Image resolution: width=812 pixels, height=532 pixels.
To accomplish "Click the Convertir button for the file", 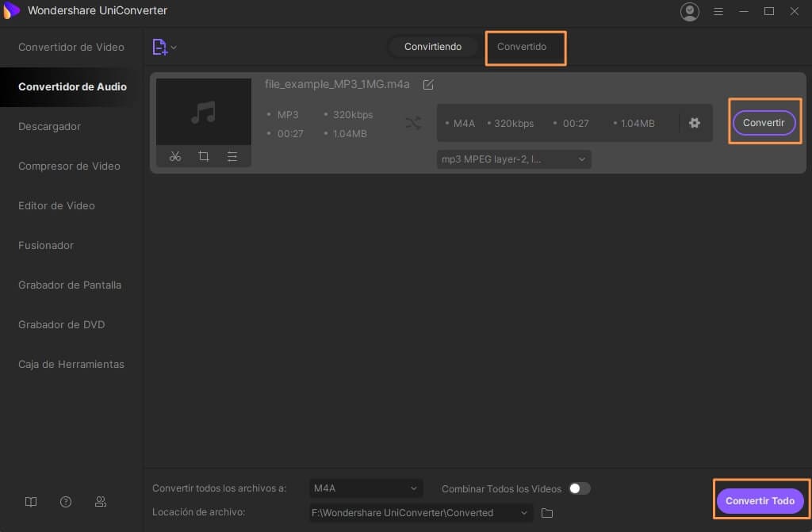I will point(764,123).
